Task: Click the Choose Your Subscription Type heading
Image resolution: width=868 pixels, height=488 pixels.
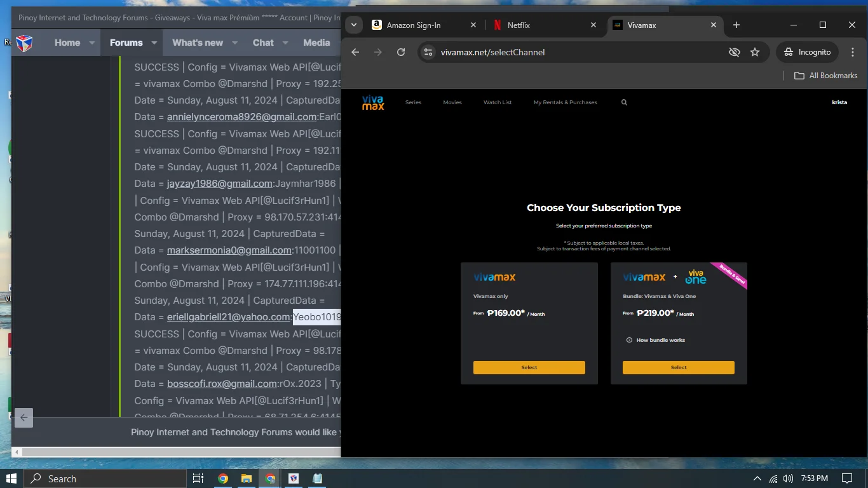Action: click(604, 208)
